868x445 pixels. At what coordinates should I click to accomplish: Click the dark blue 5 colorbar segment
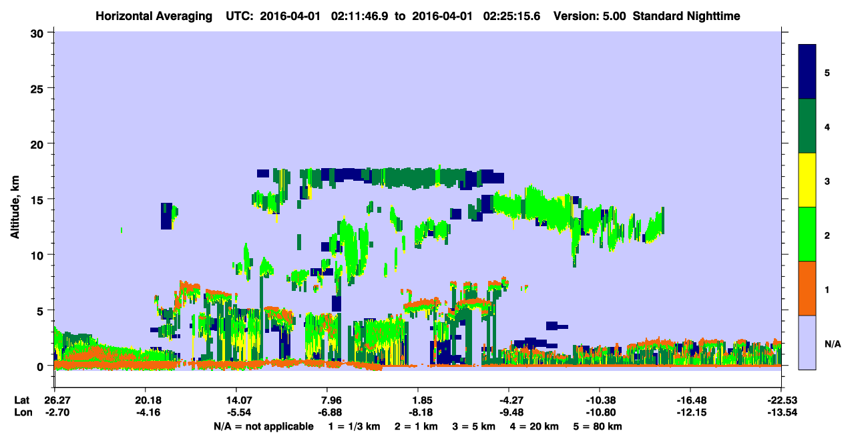coord(807,72)
